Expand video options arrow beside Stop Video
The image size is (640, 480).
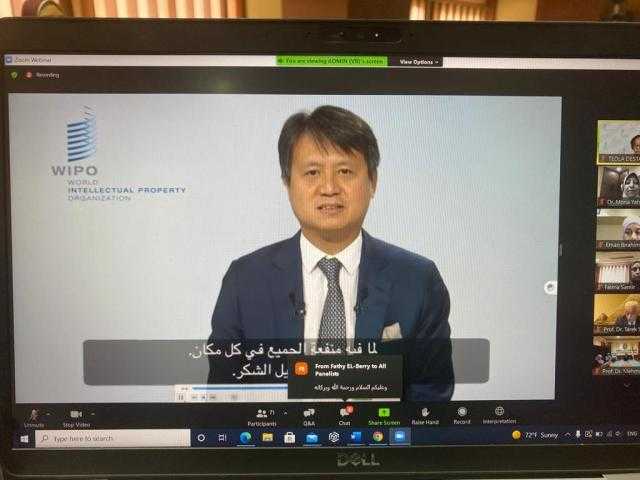(93, 414)
